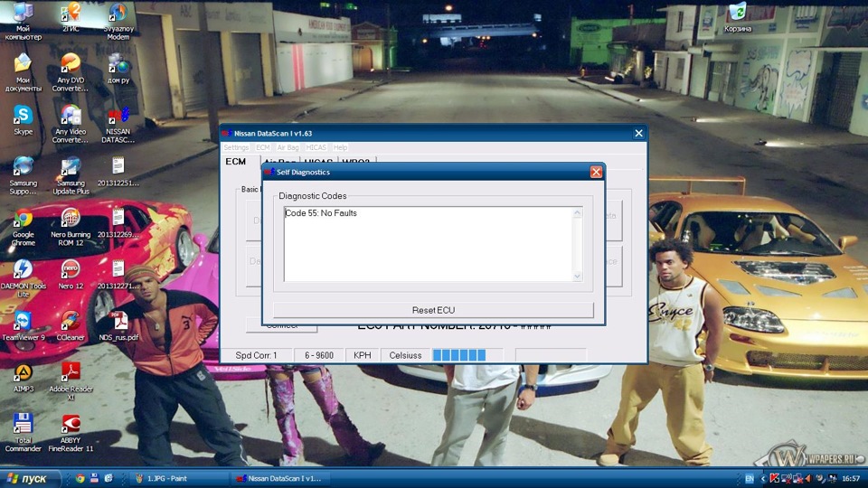Click the tray volume speaker icon
868x488 pixels.
click(807, 479)
